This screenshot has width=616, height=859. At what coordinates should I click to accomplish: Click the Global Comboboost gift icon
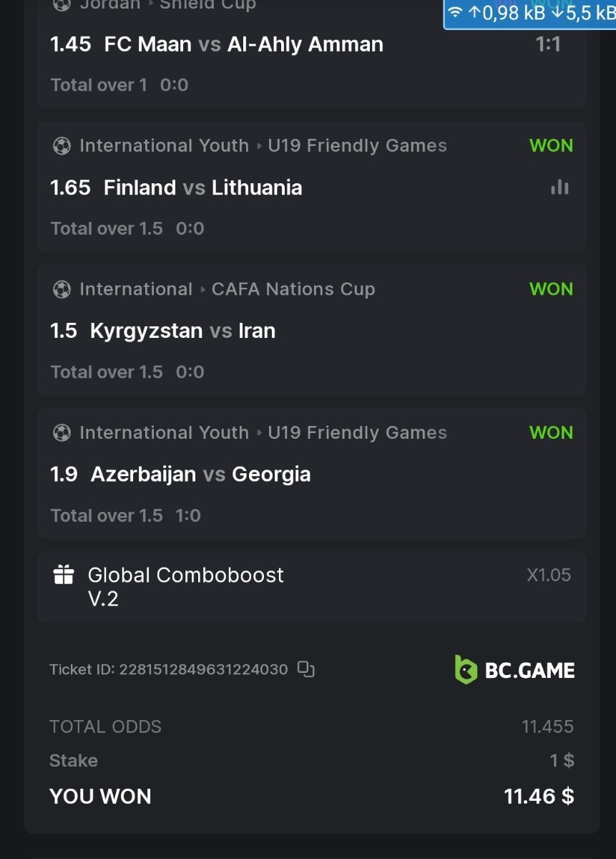click(x=64, y=575)
